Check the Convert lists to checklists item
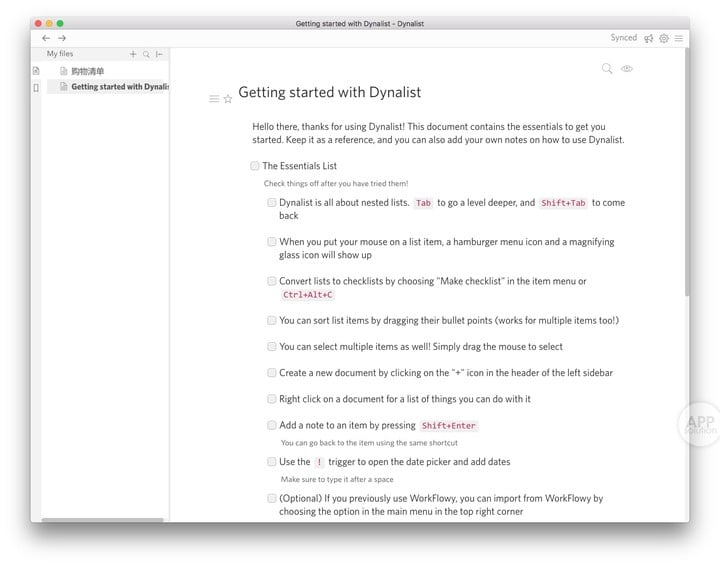 [x=271, y=281]
